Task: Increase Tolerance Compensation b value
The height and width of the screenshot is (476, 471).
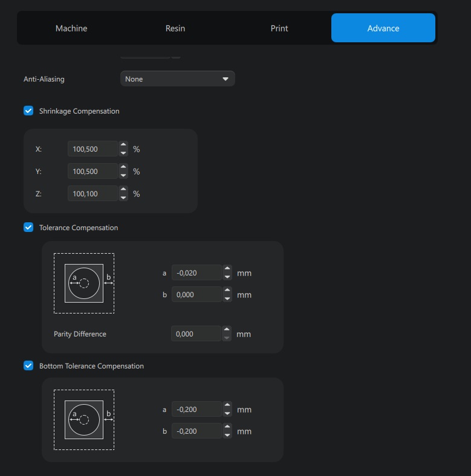Action: click(227, 291)
